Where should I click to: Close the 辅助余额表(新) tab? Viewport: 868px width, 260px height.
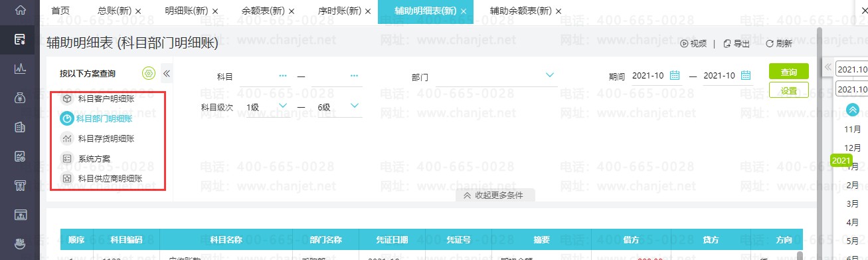558,12
